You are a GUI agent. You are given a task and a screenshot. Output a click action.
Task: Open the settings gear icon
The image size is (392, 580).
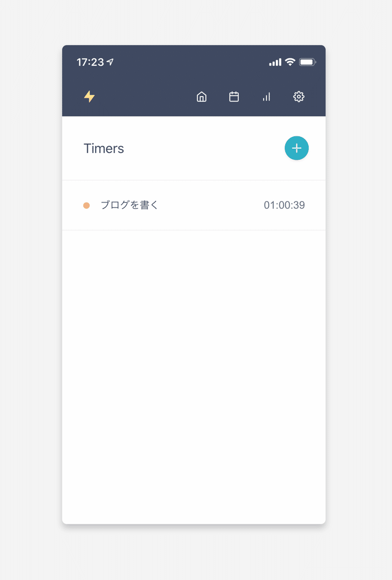(x=299, y=97)
